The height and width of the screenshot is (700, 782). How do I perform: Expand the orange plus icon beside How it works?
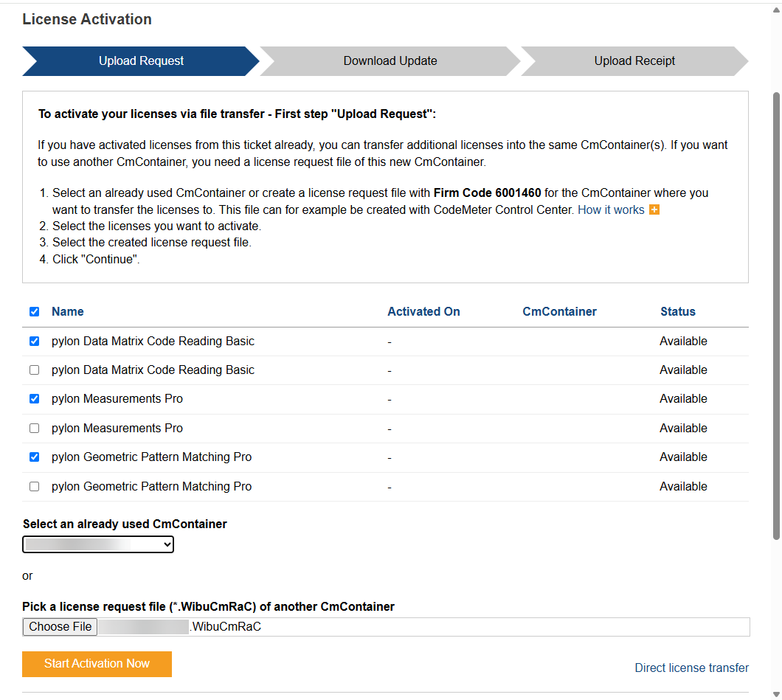(654, 209)
